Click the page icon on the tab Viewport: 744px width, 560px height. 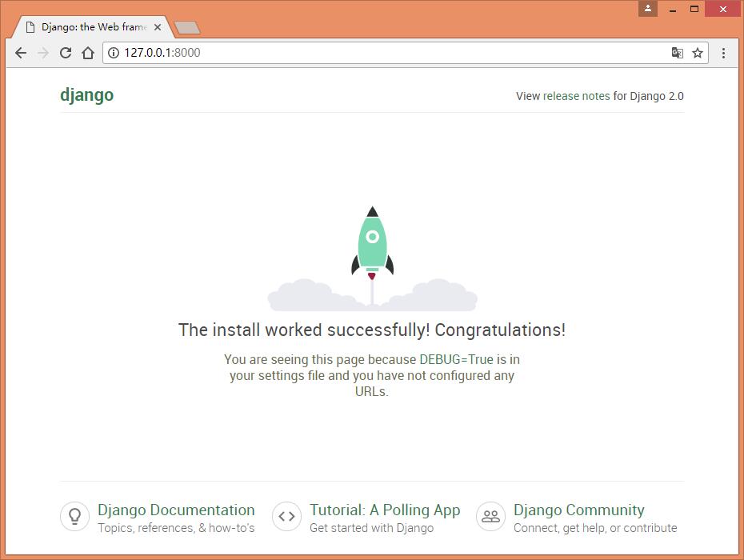30,27
